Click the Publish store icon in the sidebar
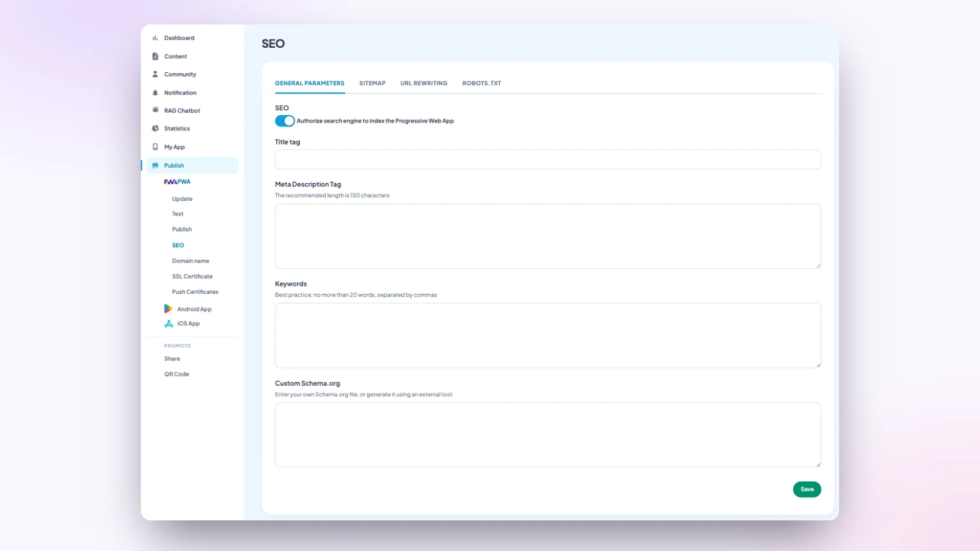The image size is (980, 551). [x=155, y=165]
